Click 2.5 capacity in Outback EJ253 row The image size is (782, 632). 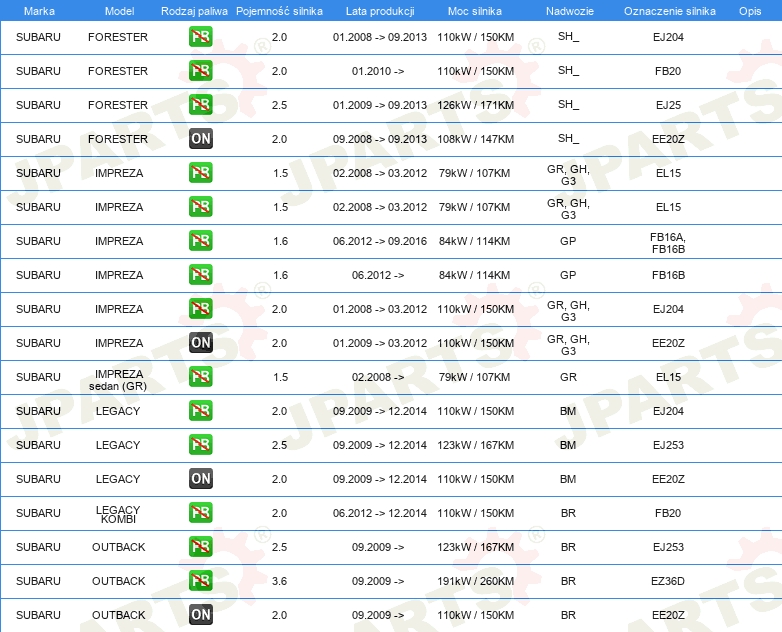click(x=279, y=547)
